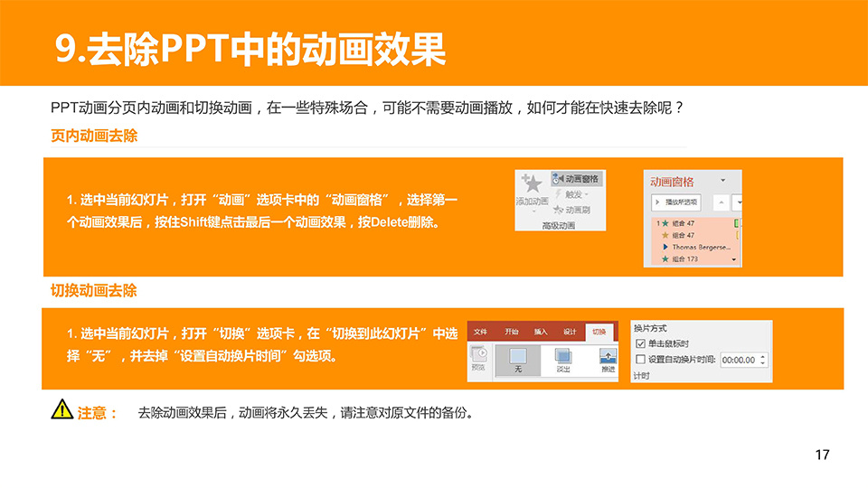
Task: Open the 动画窗格 pane options arrow
Action: pos(722,181)
